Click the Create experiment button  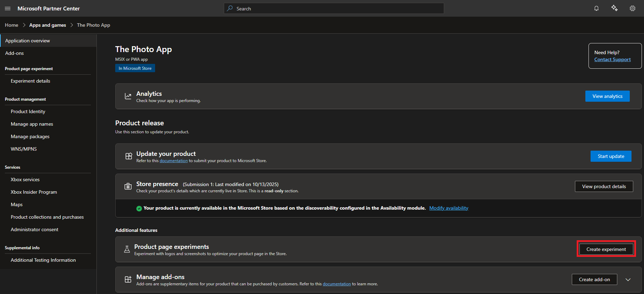point(606,249)
